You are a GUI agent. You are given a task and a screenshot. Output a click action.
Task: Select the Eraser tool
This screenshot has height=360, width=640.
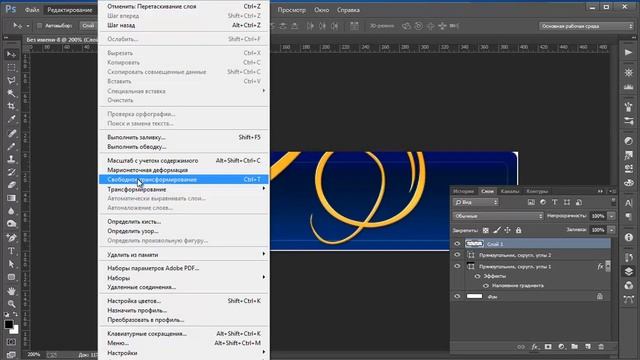click(x=11, y=185)
